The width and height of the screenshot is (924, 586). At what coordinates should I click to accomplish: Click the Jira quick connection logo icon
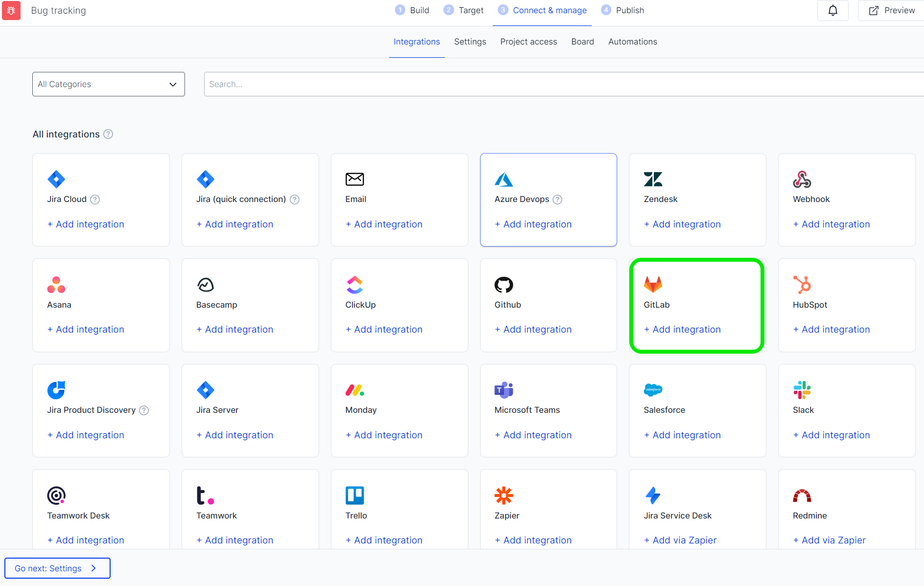tap(206, 179)
